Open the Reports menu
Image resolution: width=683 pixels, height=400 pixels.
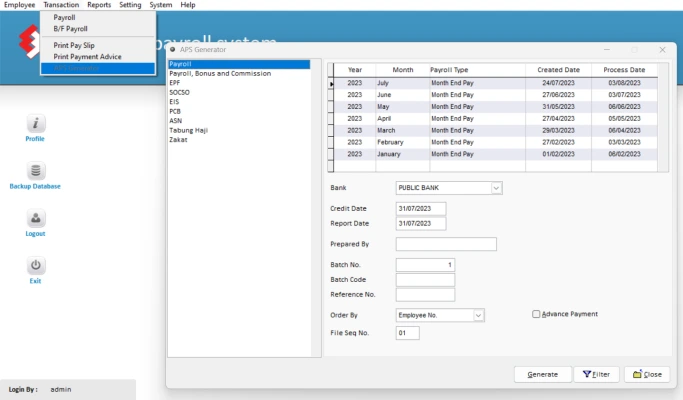pyautogui.click(x=99, y=5)
